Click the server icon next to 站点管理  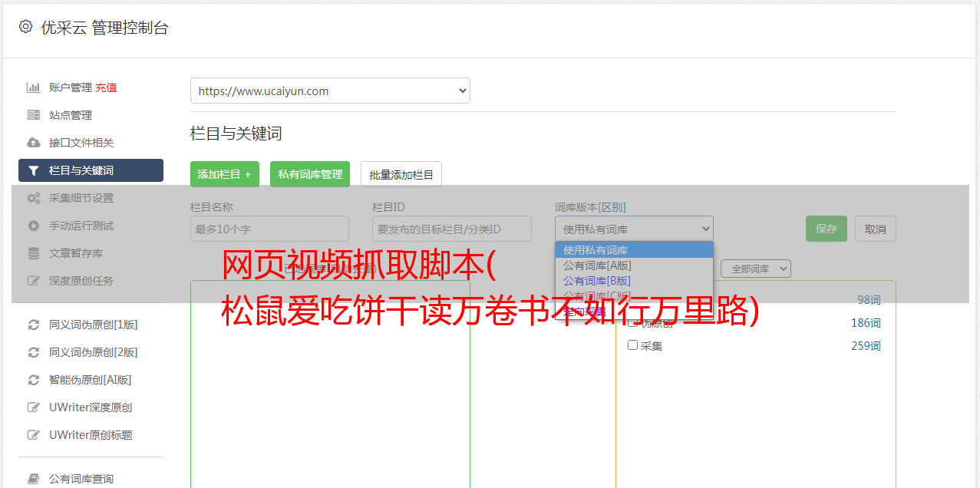(34, 115)
